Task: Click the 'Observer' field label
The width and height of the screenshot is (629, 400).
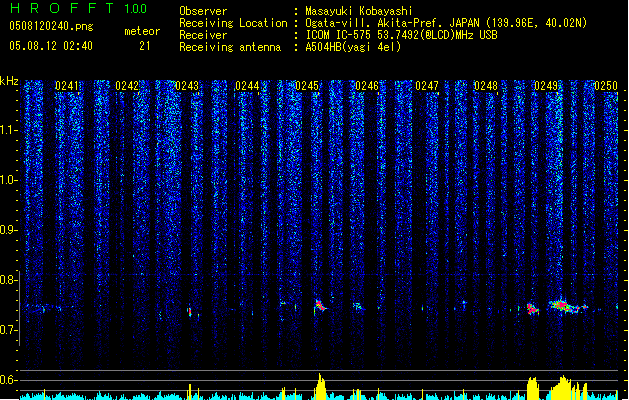Action: [x=203, y=11]
